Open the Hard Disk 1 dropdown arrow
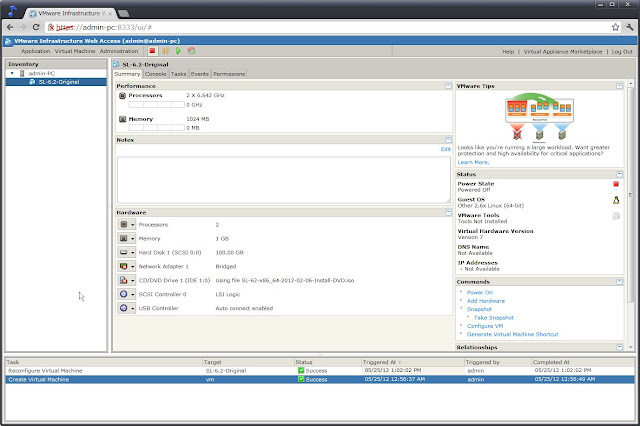 coord(133,253)
